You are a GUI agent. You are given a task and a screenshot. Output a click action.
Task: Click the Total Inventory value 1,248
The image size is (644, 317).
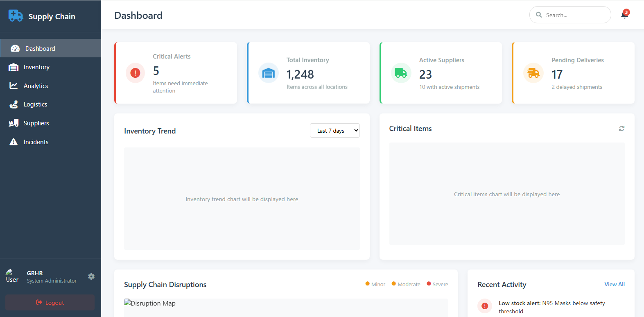[x=300, y=75]
